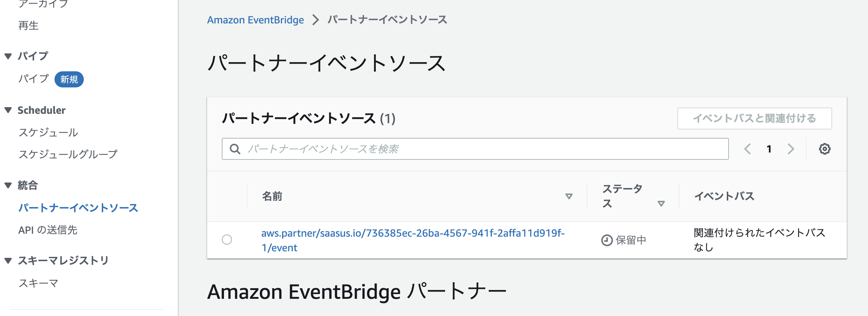Focus the パートナーイベントソースを検索 search field

pyautogui.click(x=475, y=149)
